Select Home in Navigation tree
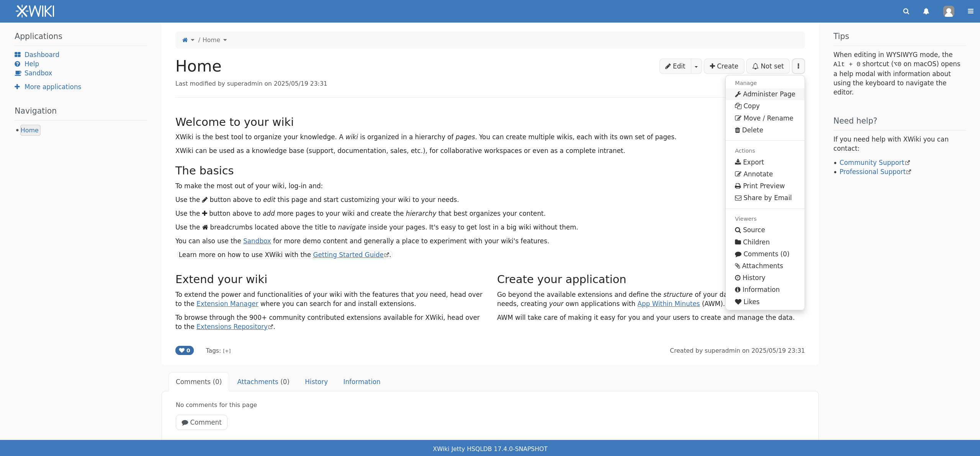 coord(29,130)
